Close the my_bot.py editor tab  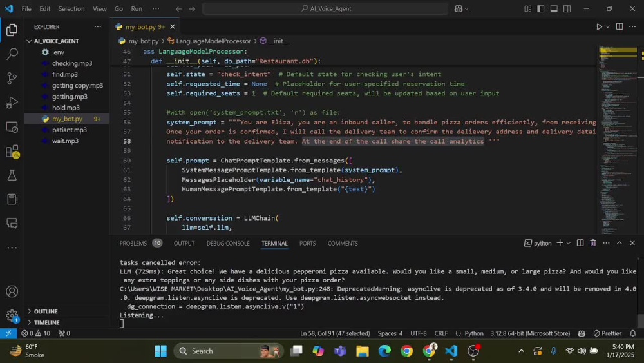coord(173,26)
